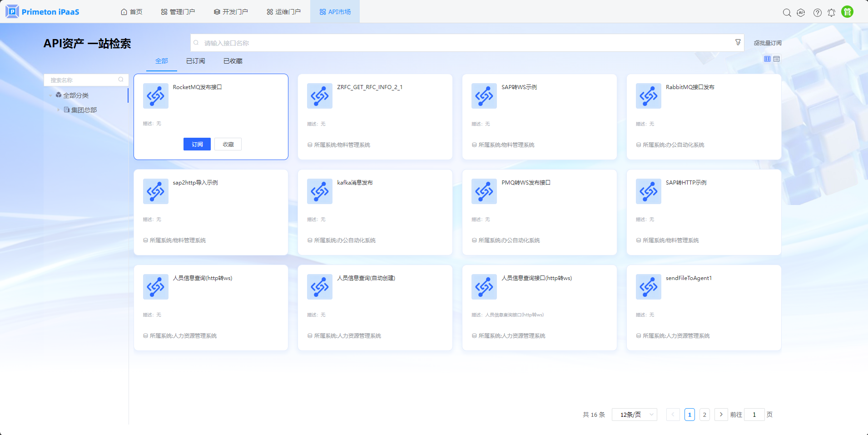Go to page 2 in pagination
This screenshot has height=435, width=868.
704,415
